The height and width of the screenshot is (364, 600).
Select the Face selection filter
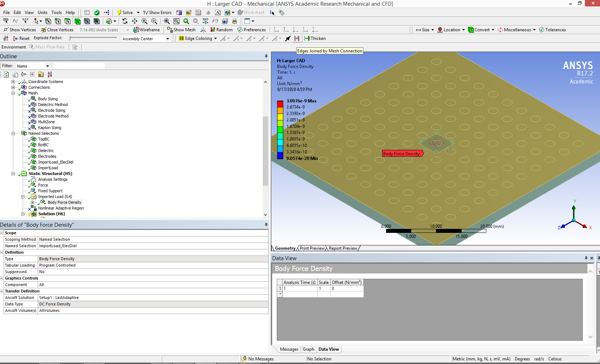click(x=68, y=21)
